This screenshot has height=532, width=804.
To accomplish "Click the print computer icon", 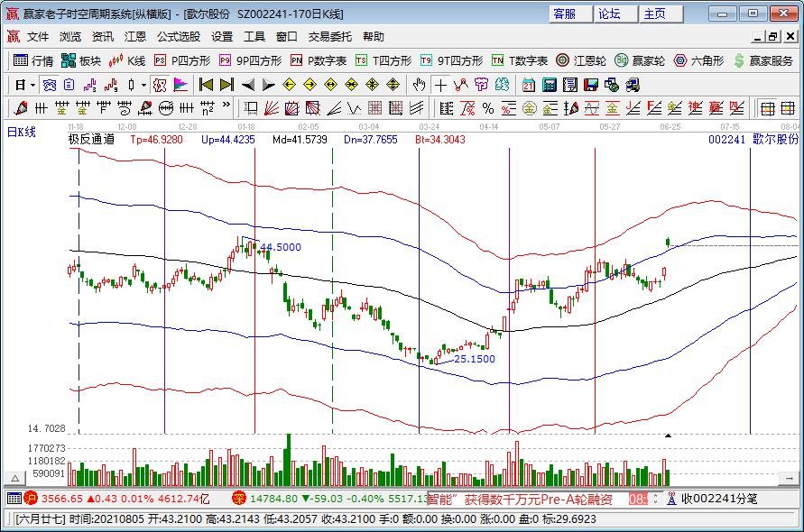I will point(633,85).
